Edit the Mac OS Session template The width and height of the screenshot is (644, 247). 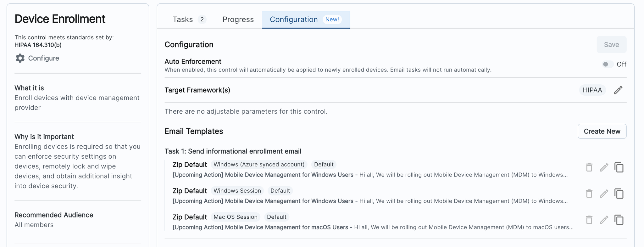pos(604,220)
